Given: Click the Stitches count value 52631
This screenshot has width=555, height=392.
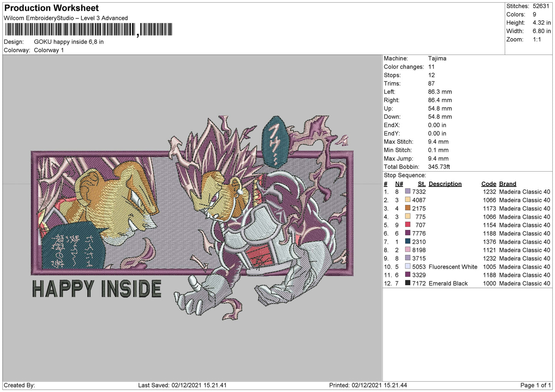Looking at the screenshot, I should pyautogui.click(x=541, y=6).
